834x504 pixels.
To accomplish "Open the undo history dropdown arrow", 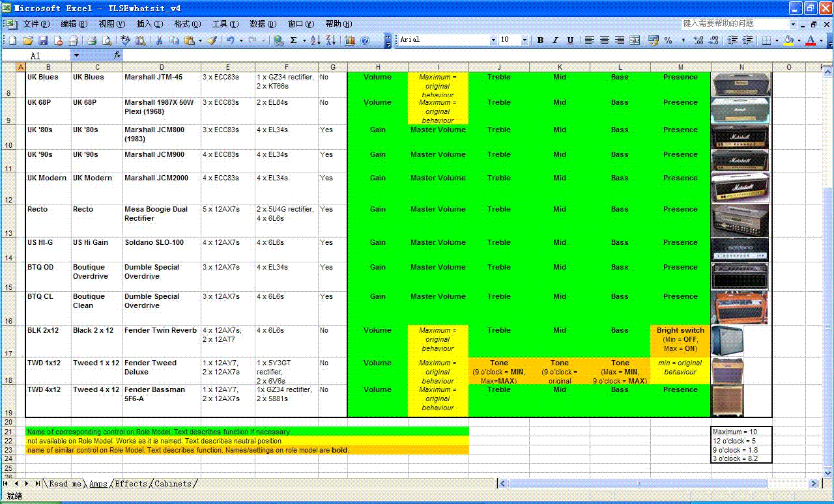I will [241, 40].
